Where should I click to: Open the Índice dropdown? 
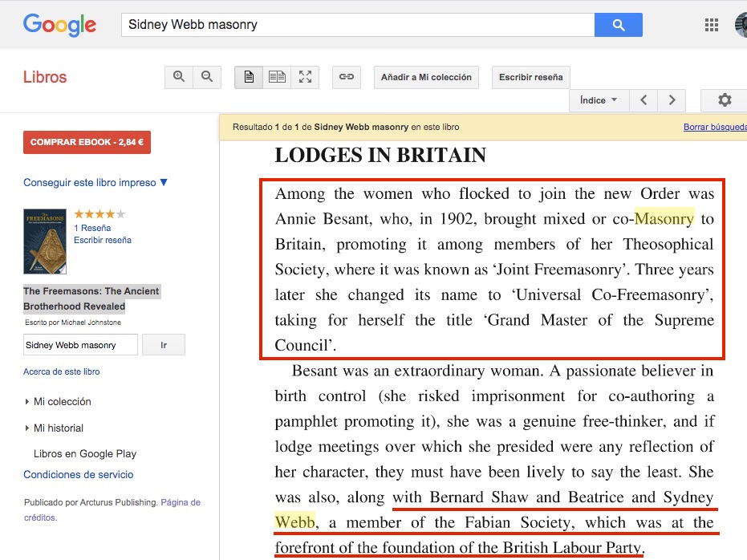tap(599, 100)
